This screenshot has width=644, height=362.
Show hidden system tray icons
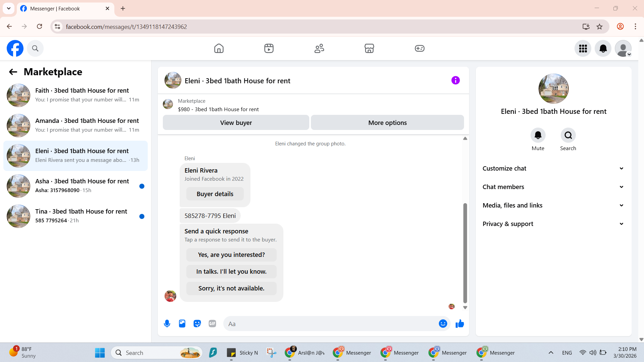pyautogui.click(x=551, y=353)
